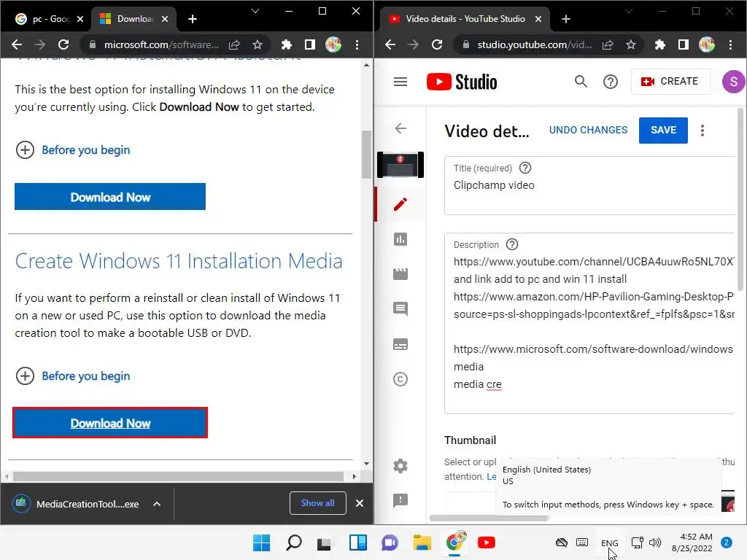Open YouTube Studio hamburger menu
The image size is (747, 560).
400,82
